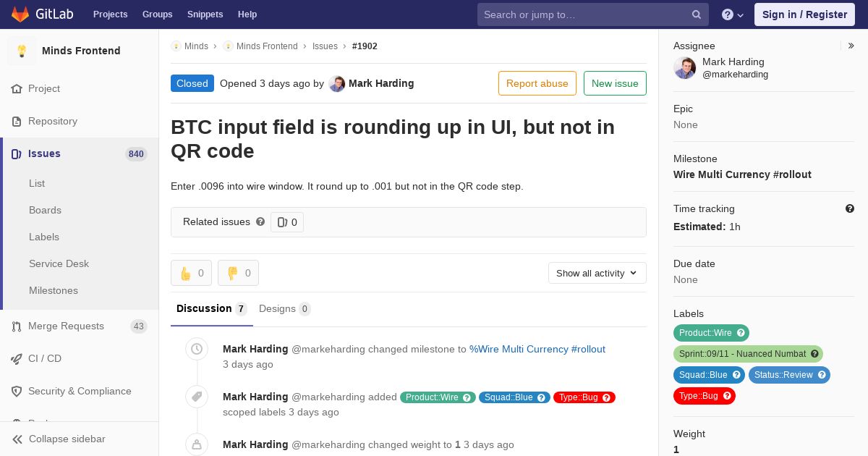Screen dimensions: 868x456
Task: Click the Related issues help icon
Action: (260, 221)
